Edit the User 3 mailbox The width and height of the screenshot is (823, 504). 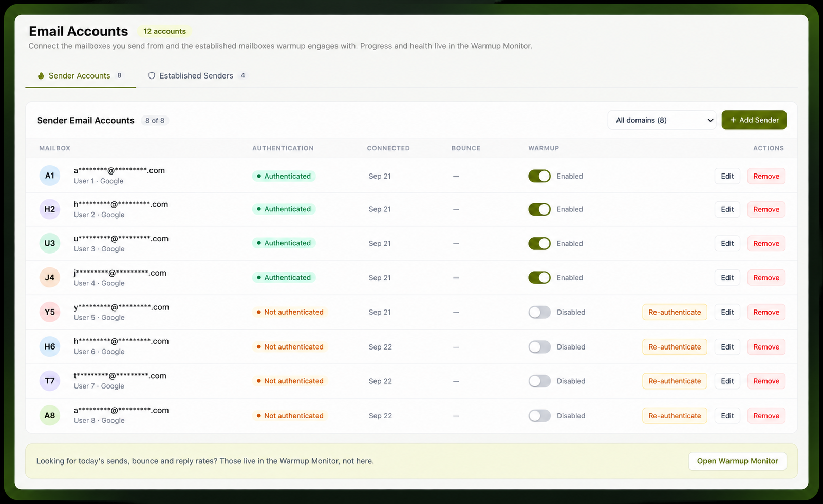coord(727,243)
